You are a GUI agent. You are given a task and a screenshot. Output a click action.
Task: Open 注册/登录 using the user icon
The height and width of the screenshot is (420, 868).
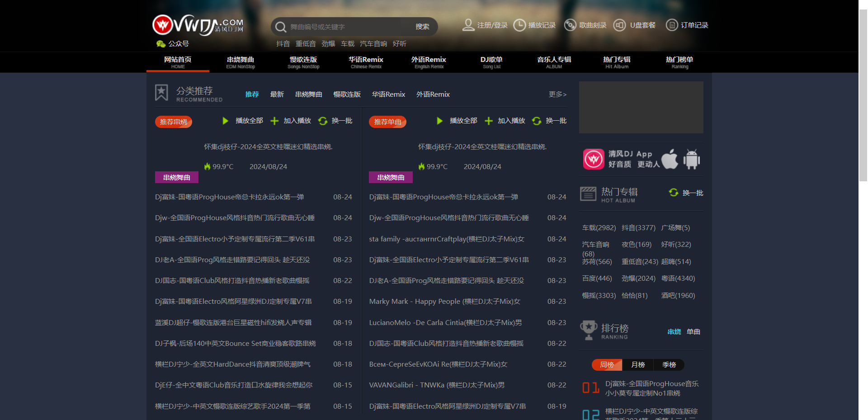pos(469,25)
